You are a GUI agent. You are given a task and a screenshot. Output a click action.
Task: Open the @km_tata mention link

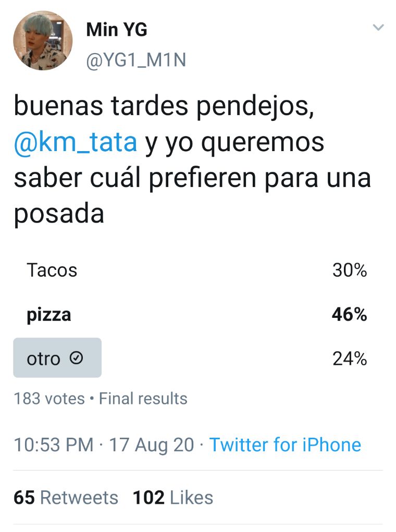click(76, 142)
